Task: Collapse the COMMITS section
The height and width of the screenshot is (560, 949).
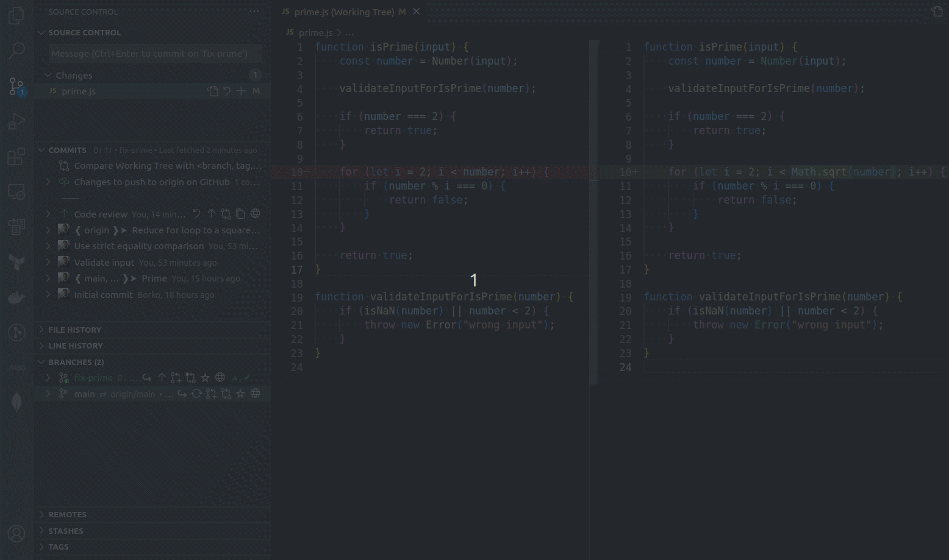Action: 41,150
